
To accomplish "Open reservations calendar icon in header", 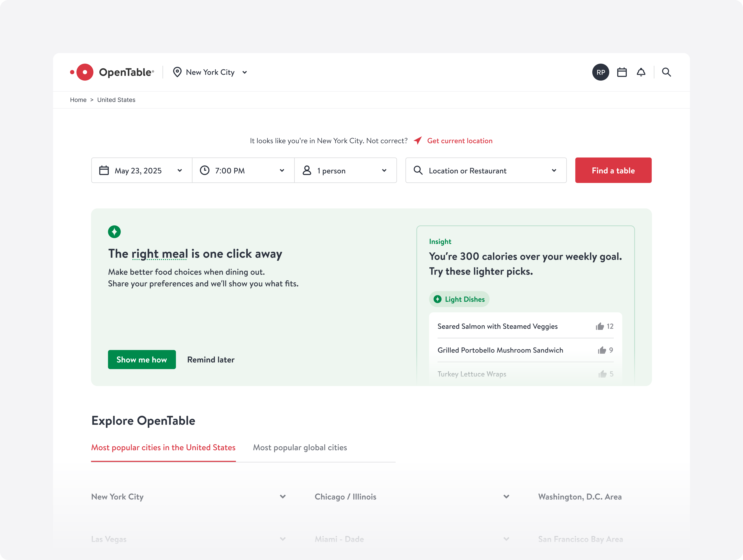I will [622, 72].
